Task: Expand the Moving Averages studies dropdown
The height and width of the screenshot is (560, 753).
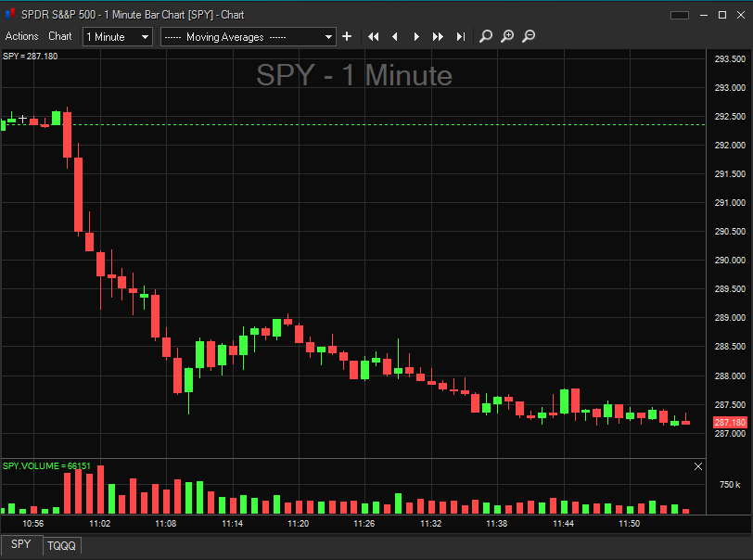Action: 248,37
